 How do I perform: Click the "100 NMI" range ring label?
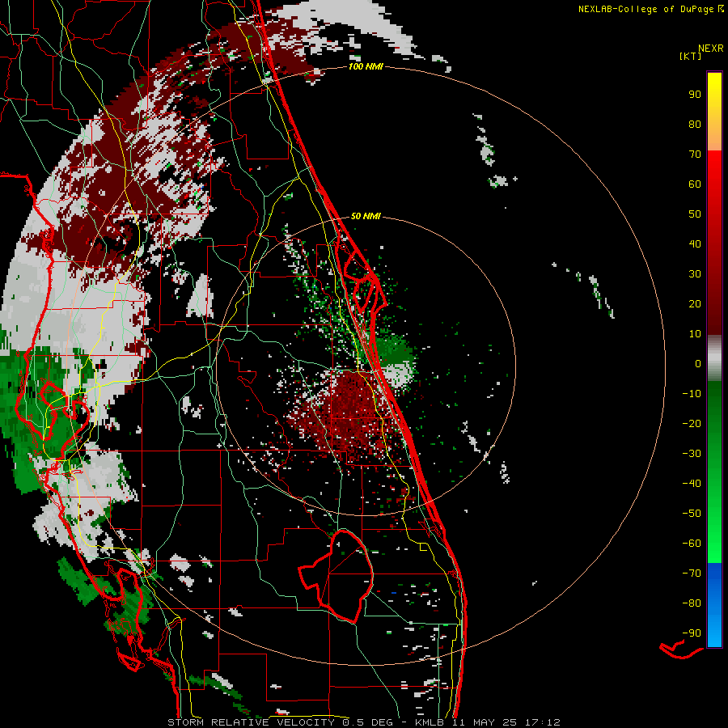tap(366, 67)
